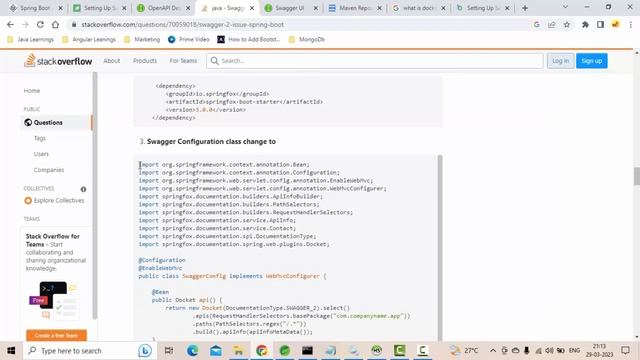
Task: Open the For Teams link
Action: click(x=183, y=61)
